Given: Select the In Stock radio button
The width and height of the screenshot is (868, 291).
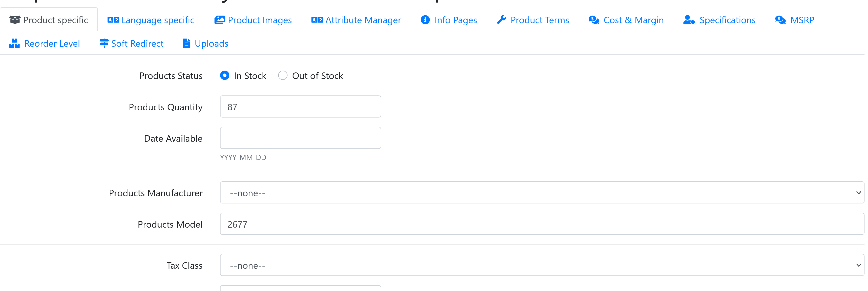Looking at the screenshot, I should (x=225, y=75).
